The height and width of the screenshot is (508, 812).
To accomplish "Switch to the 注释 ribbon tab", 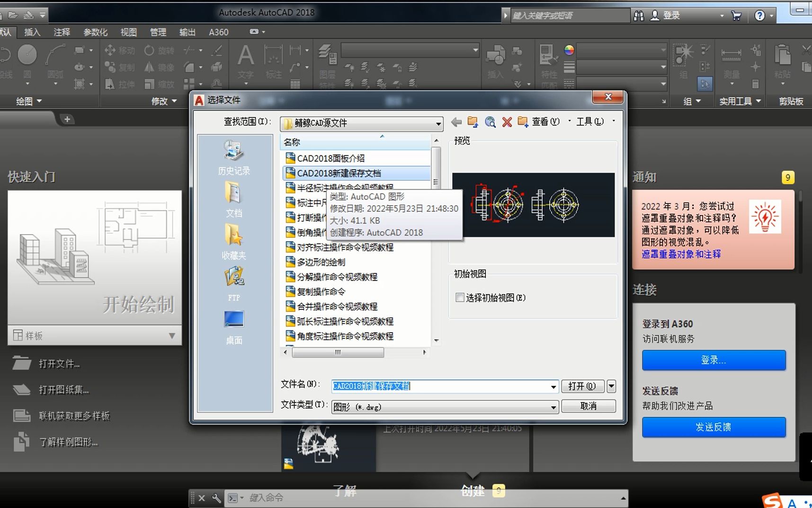I will (x=62, y=32).
